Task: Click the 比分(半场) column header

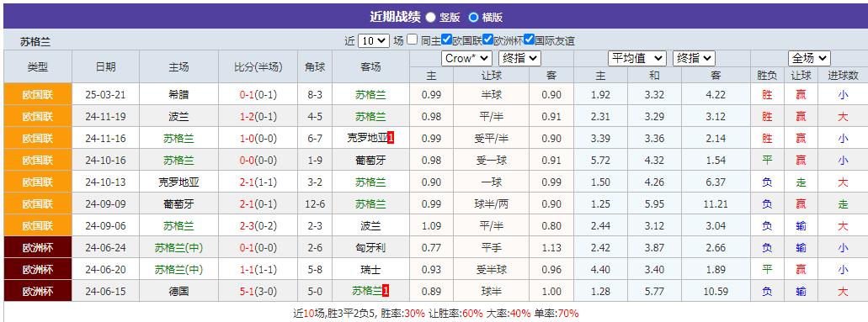Action: pos(258,67)
